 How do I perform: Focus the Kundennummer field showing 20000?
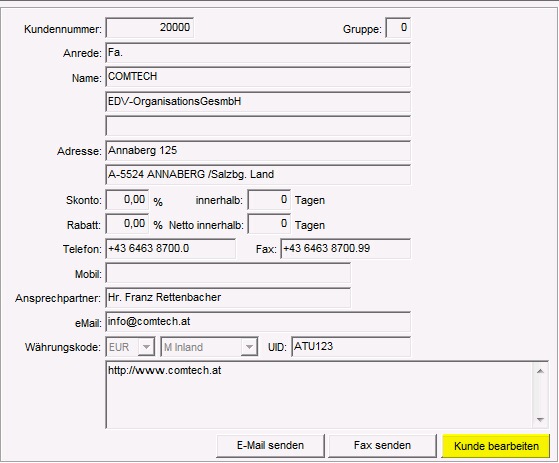(x=150, y=27)
